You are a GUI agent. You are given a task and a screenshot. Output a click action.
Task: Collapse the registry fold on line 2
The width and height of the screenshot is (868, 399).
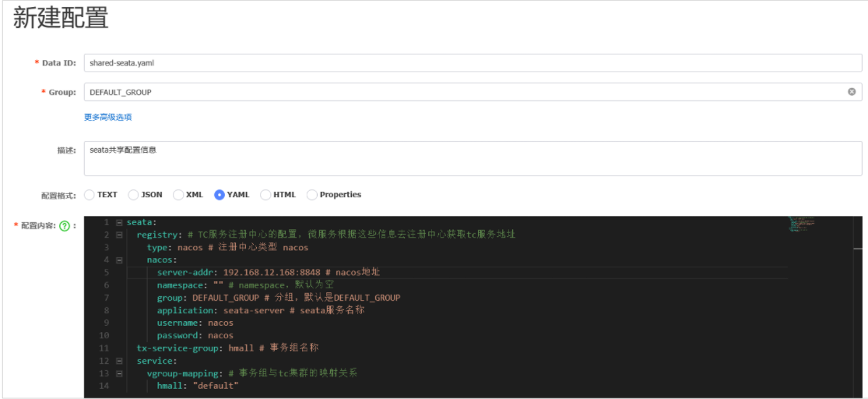(119, 235)
